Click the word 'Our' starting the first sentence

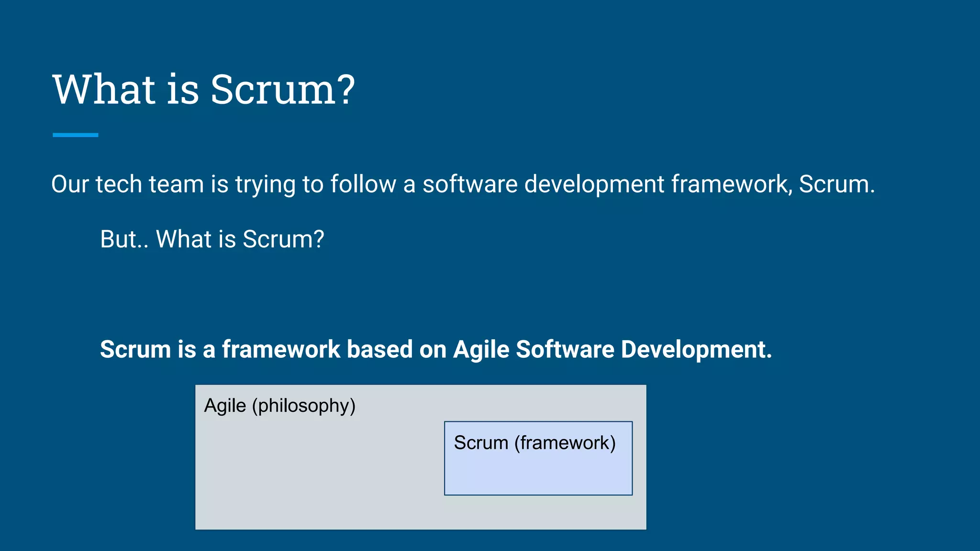click(70, 185)
